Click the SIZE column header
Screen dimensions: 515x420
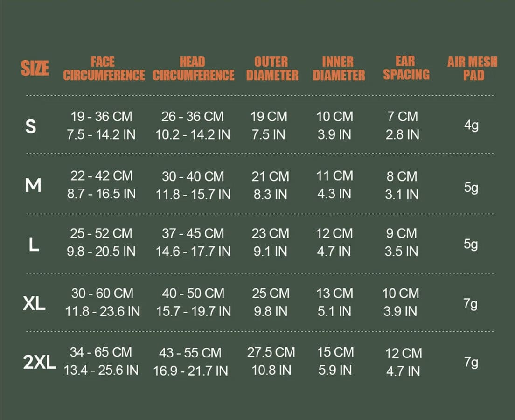(35, 68)
